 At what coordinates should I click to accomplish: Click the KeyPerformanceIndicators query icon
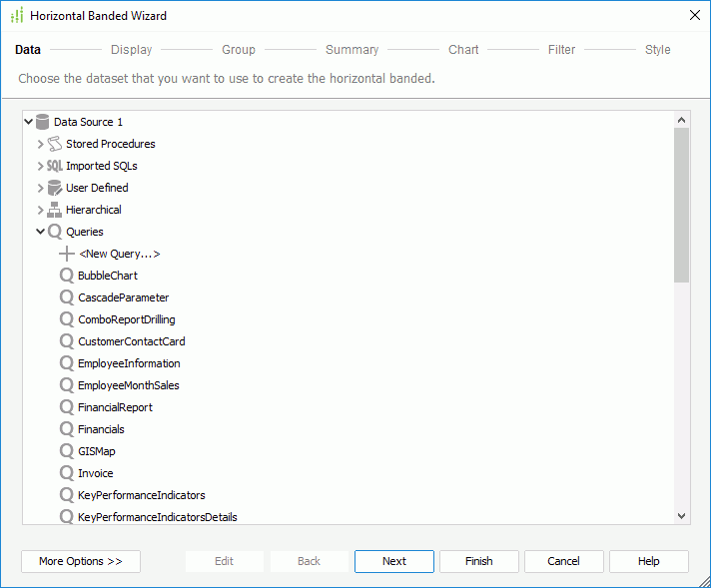pyautogui.click(x=67, y=495)
